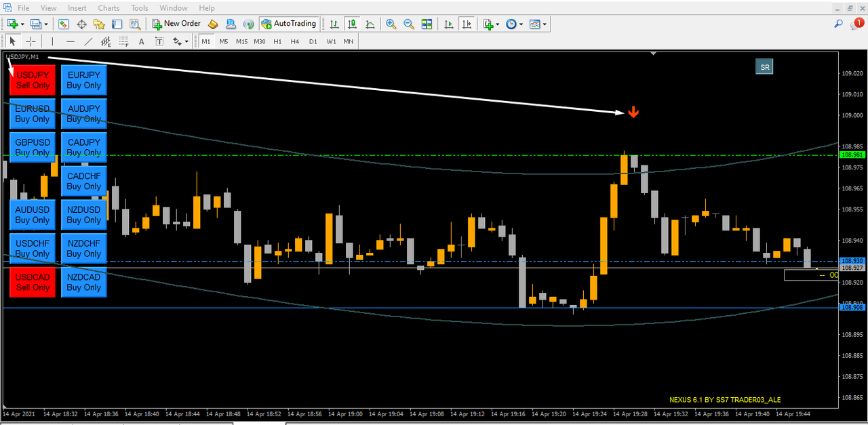Draw a vertical line tool
The image size is (868, 425).
[x=53, y=41]
